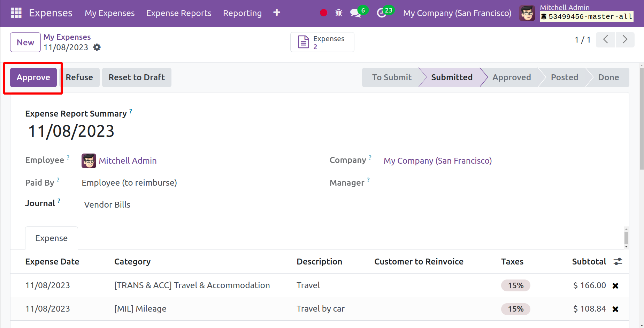The image size is (644, 328).
Task: Show help tooltip for Journal field
Action: (59, 201)
